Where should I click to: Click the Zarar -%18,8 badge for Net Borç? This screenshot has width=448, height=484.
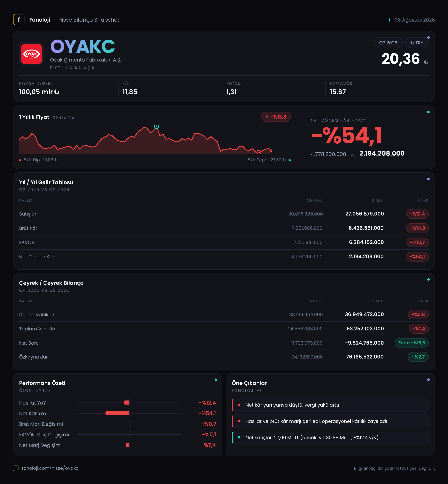point(412,343)
